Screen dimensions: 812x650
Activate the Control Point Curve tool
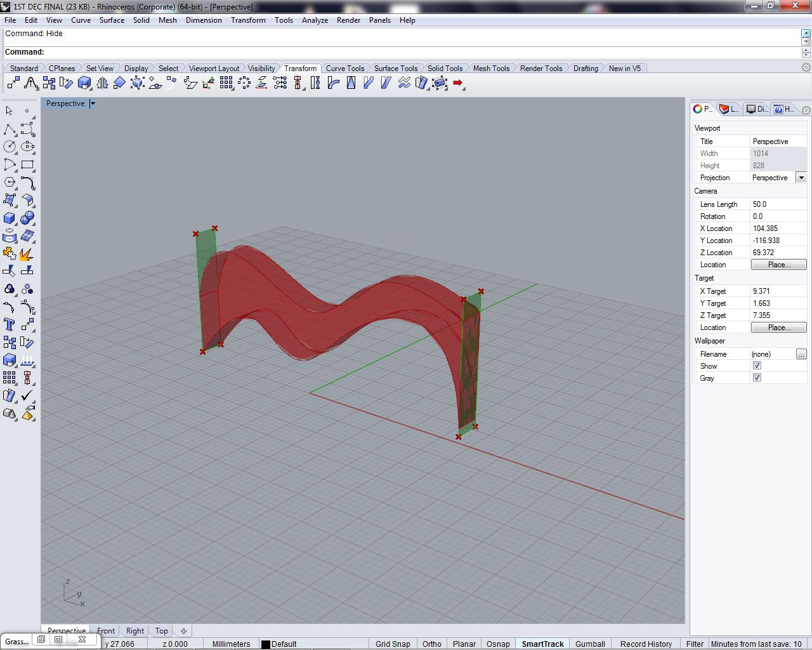[28, 129]
